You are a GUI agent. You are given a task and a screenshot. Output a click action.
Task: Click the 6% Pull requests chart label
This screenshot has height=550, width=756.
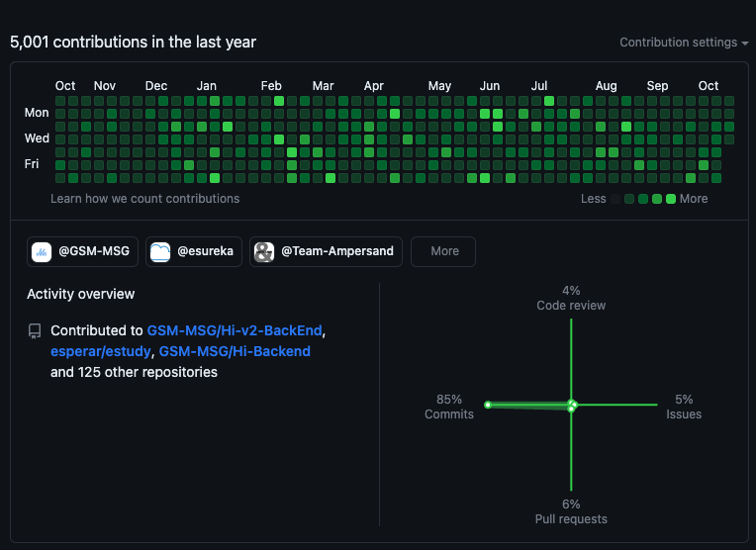[x=571, y=511]
